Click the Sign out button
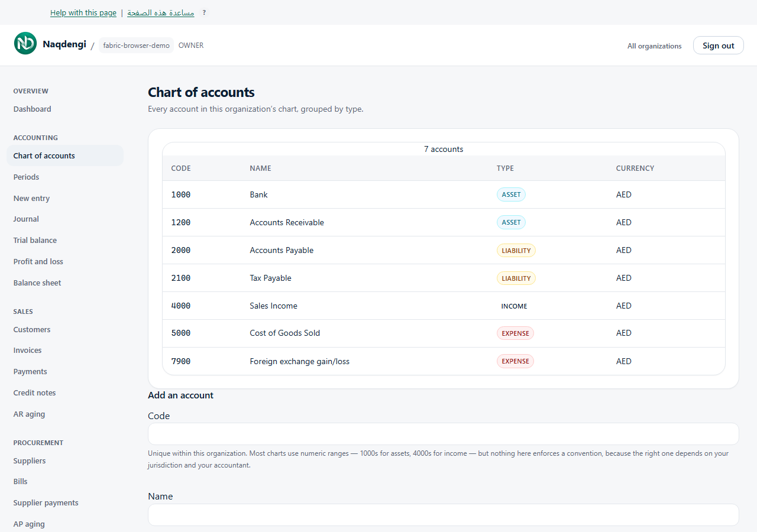The width and height of the screenshot is (757, 532). [x=718, y=46]
